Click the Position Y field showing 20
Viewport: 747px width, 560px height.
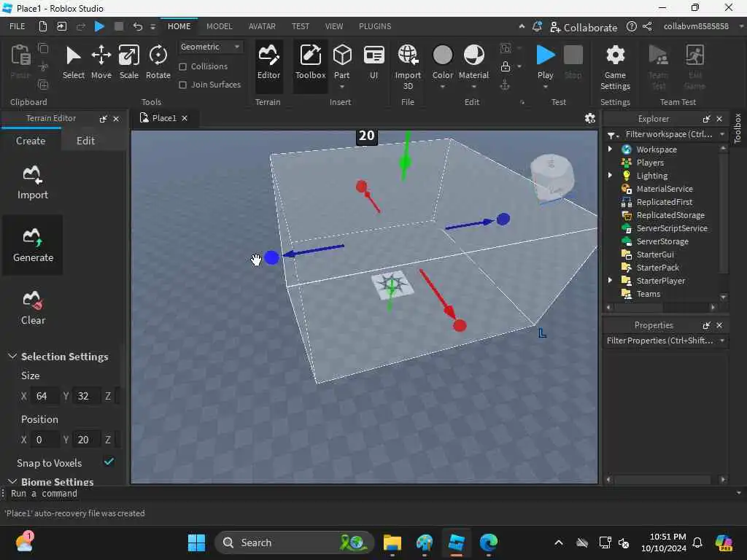pos(86,439)
